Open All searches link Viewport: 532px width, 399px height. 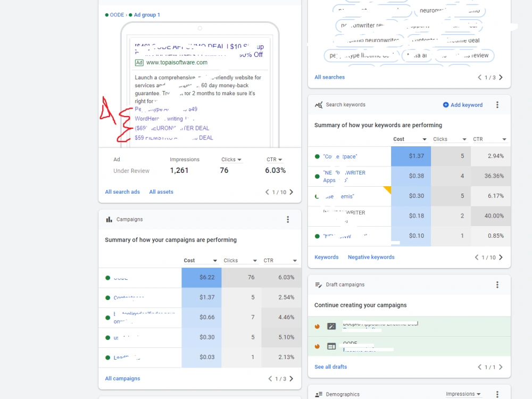(329, 77)
